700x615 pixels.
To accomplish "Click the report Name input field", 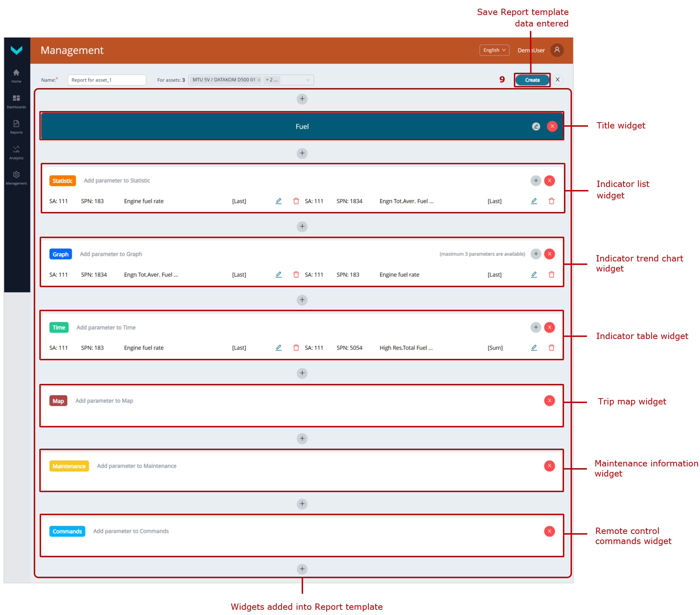I will (x=106, y=80).
